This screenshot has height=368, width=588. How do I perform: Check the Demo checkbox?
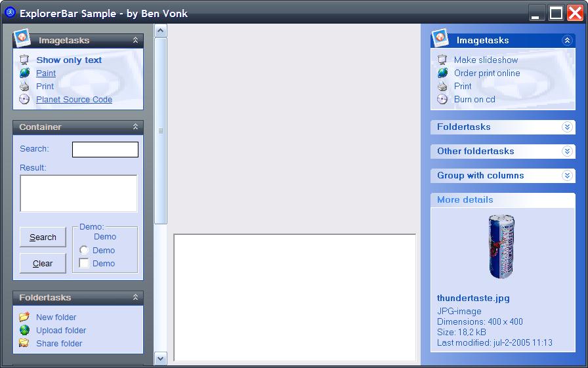point(84,264)
